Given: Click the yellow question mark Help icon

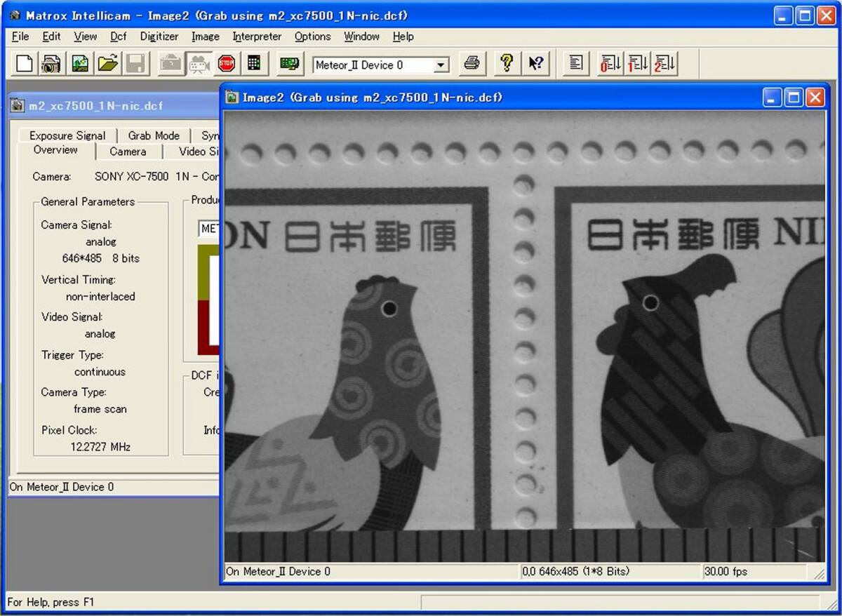Looking at the screenshot, I should tap(507, 65).
